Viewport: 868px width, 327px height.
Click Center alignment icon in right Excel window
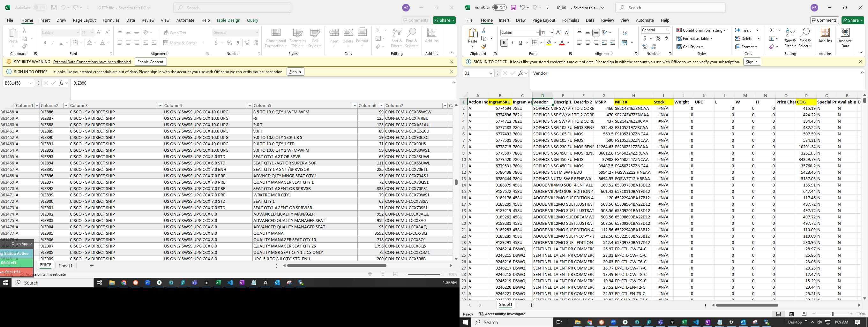coord(587,43)
